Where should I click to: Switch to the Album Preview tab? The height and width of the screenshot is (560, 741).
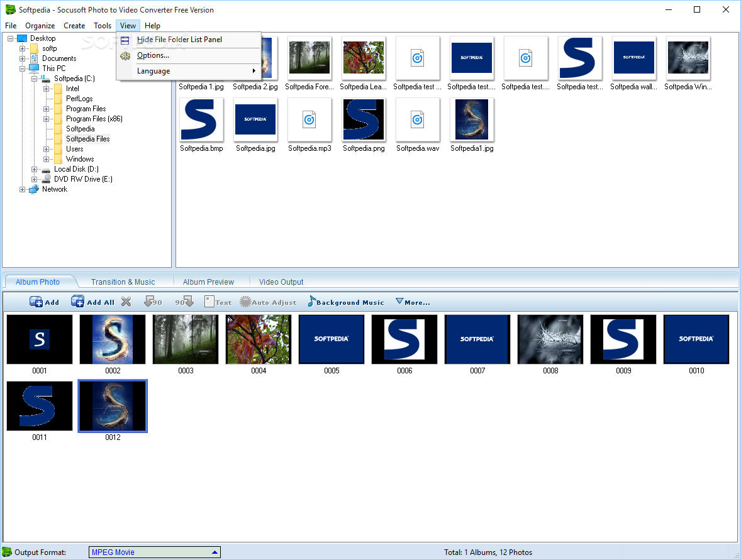(x=208, y=282)
